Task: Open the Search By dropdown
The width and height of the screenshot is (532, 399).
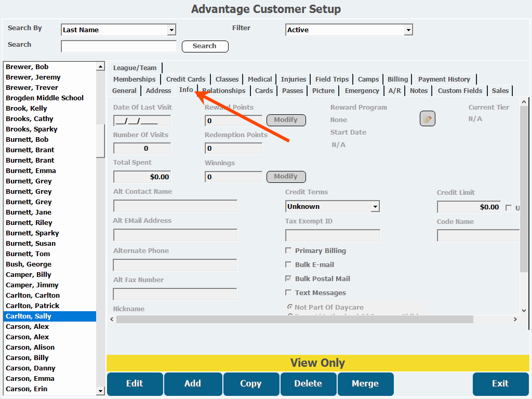Action: (171, 30)
